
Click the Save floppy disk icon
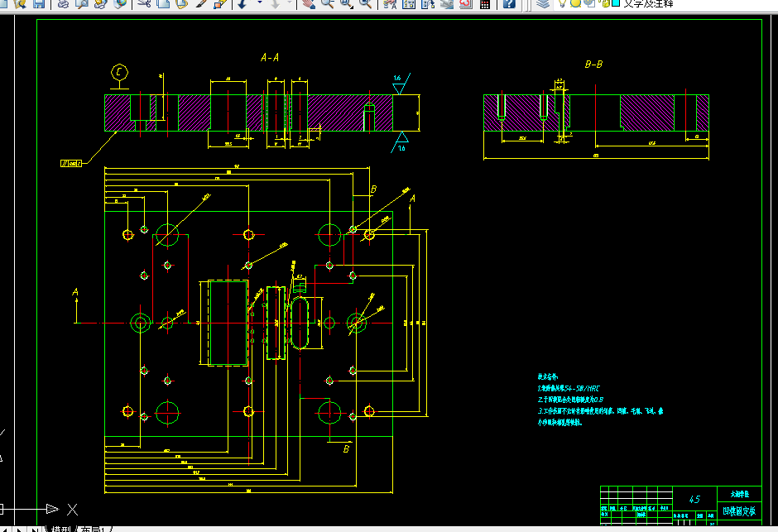(39, 3)
